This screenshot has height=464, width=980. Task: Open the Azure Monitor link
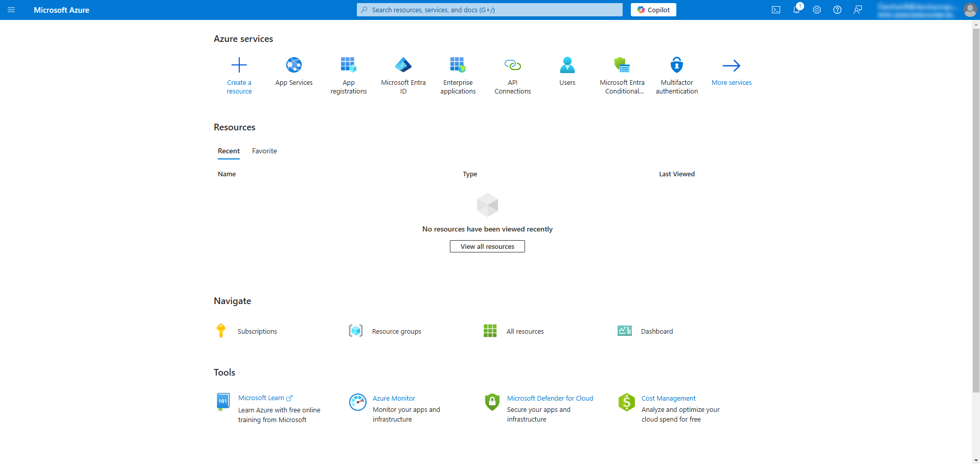tap(394, 399)
